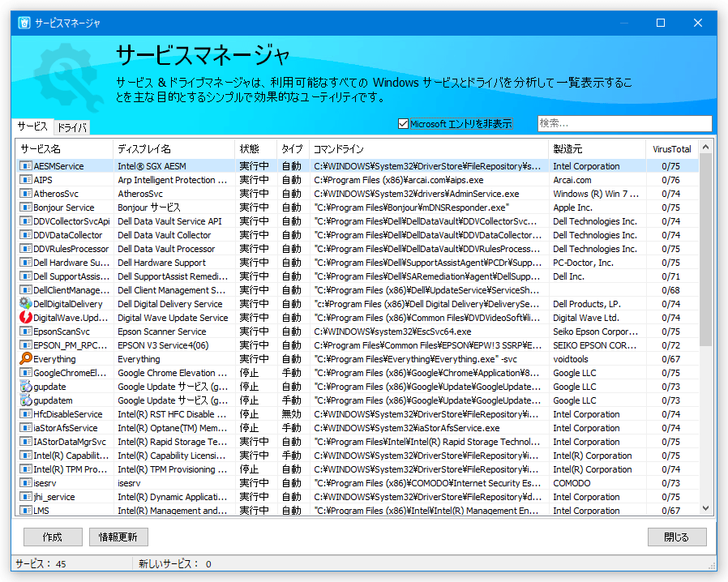728x582 pixels.
Task: Select the LMS service name
Action: pyautogui.click(x=41, y=511)
